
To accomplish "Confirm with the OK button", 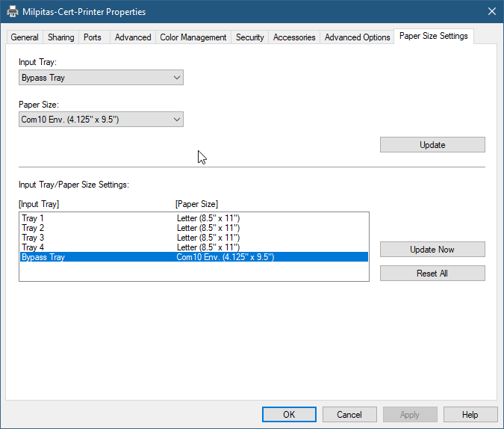I will [289, 415].
